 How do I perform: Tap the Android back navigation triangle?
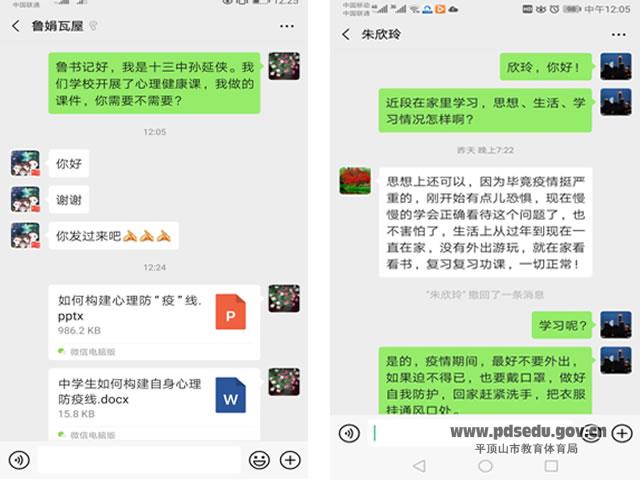(x=419, y=466)
